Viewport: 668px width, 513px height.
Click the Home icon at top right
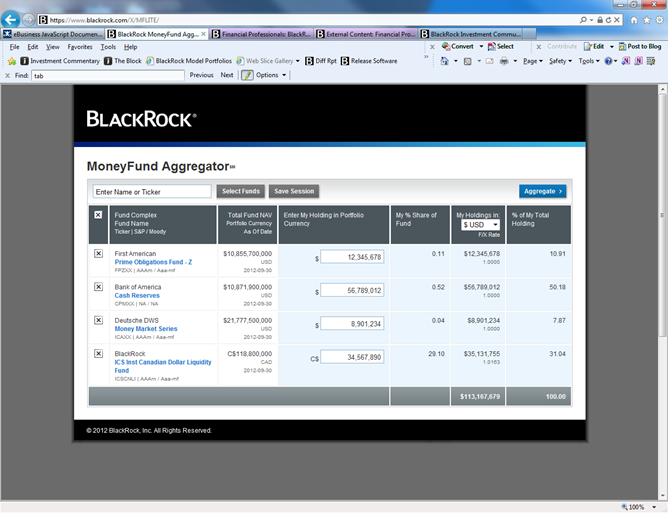coord(634,20)
